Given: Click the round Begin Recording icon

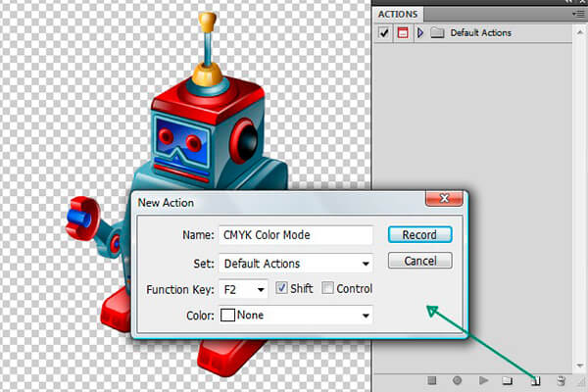Looking at the screenshot, I should pyautogui.click(x=457, y=381).
